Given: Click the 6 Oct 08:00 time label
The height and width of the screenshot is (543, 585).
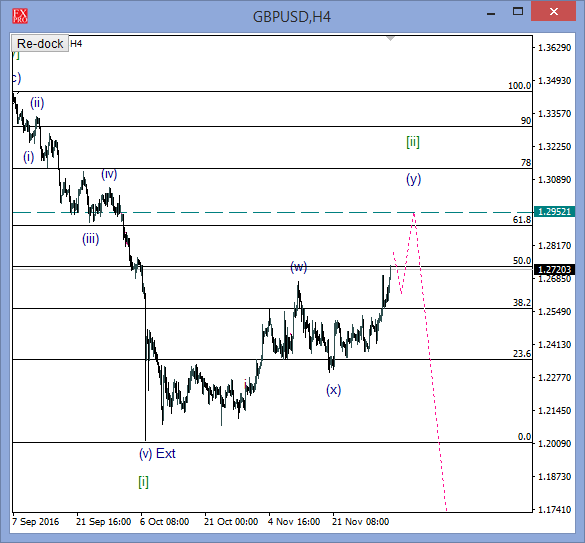Looking at the screenshot, I should 165,522.
